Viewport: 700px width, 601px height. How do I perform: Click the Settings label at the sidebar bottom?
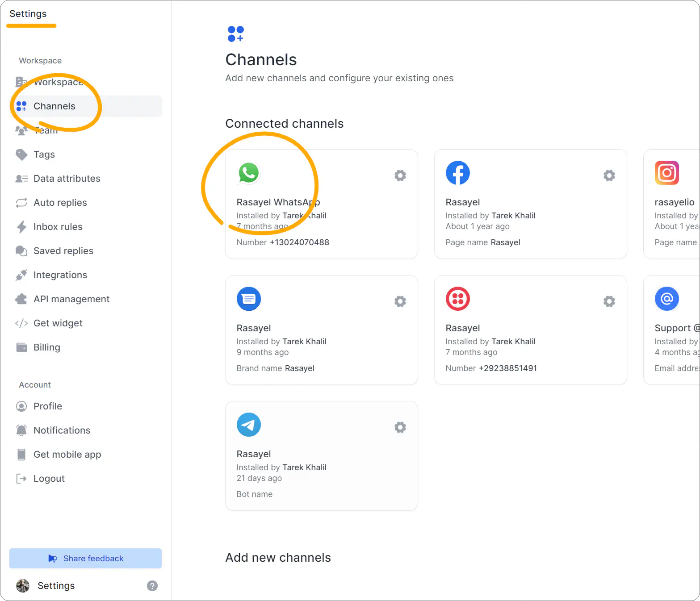point(56,586)
